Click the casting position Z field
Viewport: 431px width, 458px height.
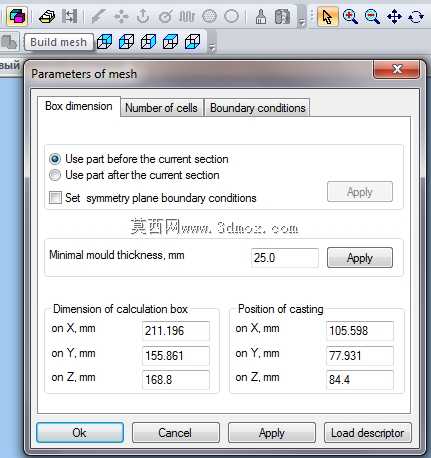(360, 380)
